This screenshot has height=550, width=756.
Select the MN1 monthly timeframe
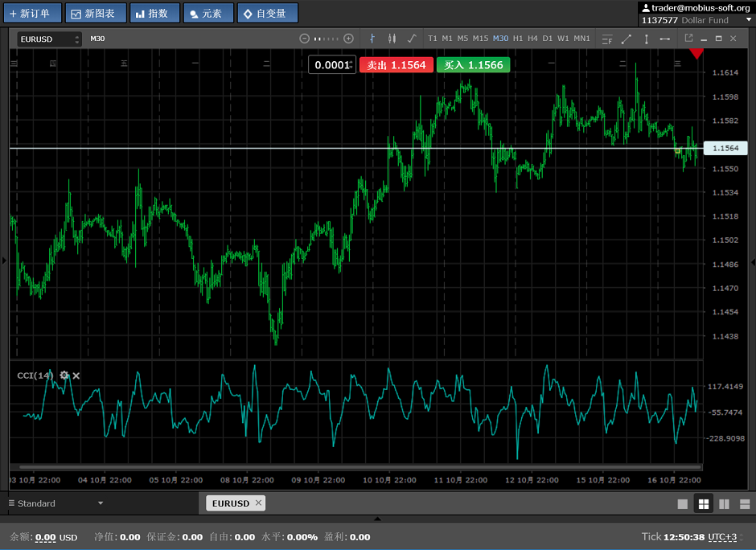click(581, 39)
